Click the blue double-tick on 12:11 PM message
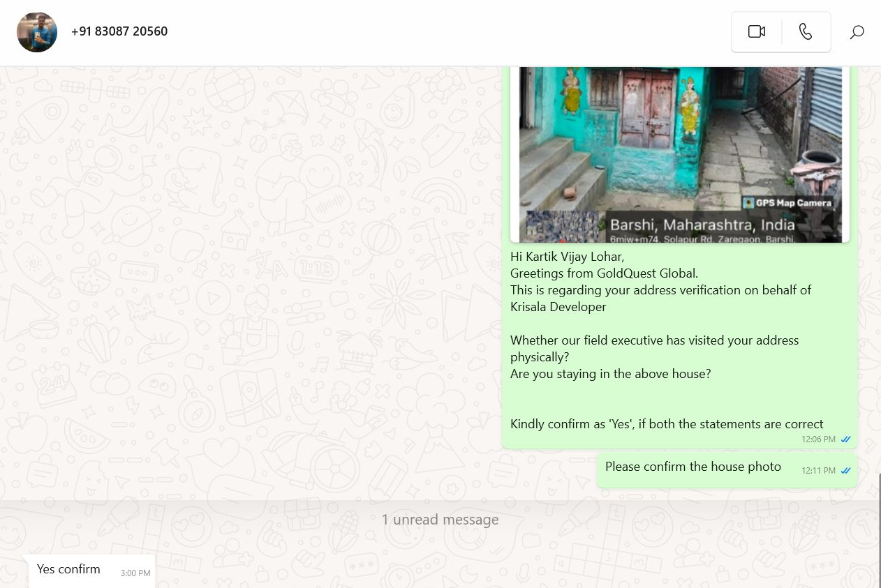The width and height of the screenshot is (881, 588). pos(845,471)
